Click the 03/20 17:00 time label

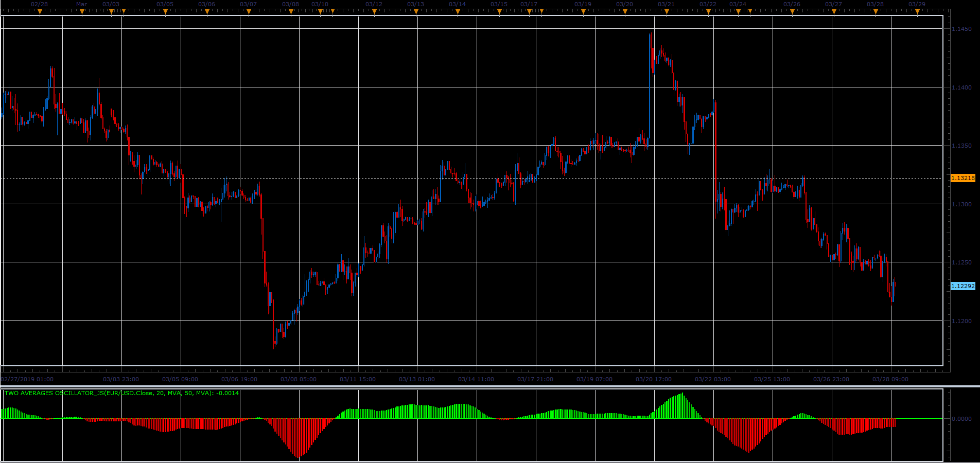click(x=654, y=379)
